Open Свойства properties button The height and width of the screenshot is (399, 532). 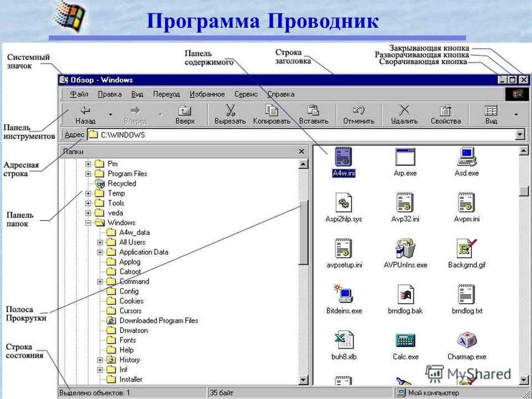pos(446,115)
